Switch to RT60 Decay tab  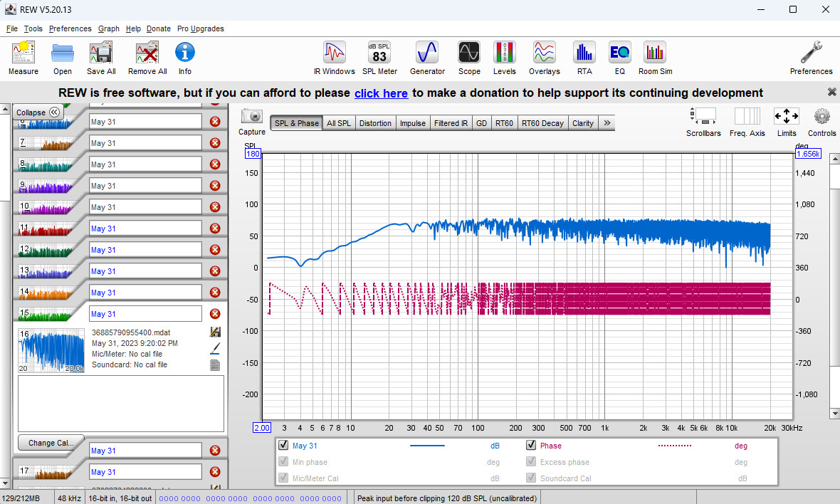542,123
